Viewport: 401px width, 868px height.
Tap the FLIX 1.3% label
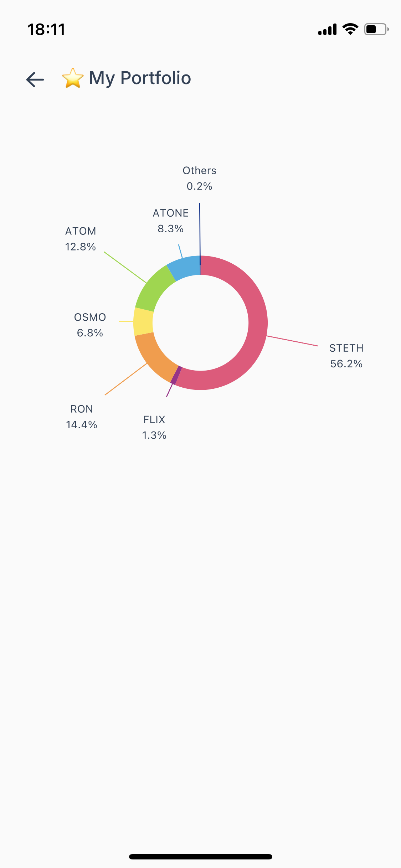[154, 427]
